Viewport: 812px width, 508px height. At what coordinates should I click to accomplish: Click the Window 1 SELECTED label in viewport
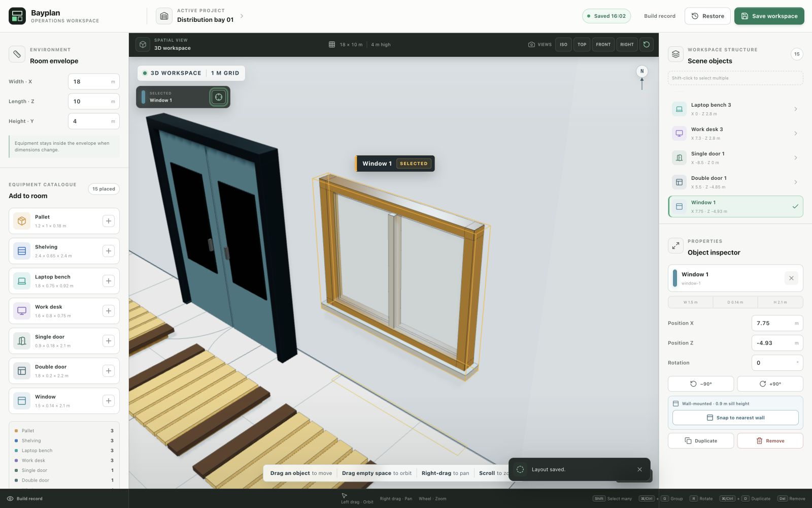(395, 164)
